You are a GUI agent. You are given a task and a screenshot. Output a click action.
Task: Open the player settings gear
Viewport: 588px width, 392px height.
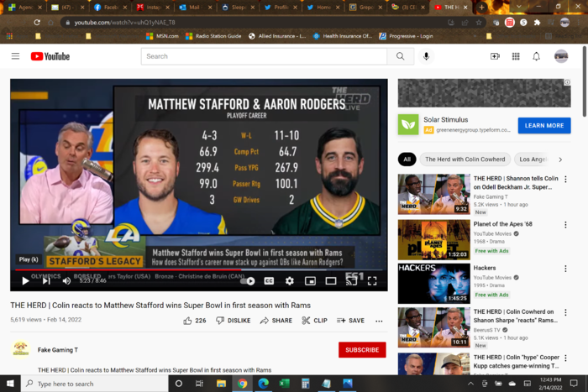290,280
